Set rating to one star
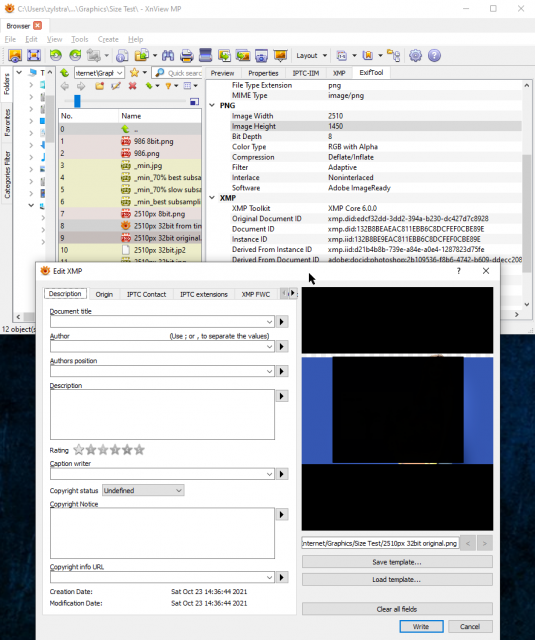The image size is (535, 640). tap(78, 450)
